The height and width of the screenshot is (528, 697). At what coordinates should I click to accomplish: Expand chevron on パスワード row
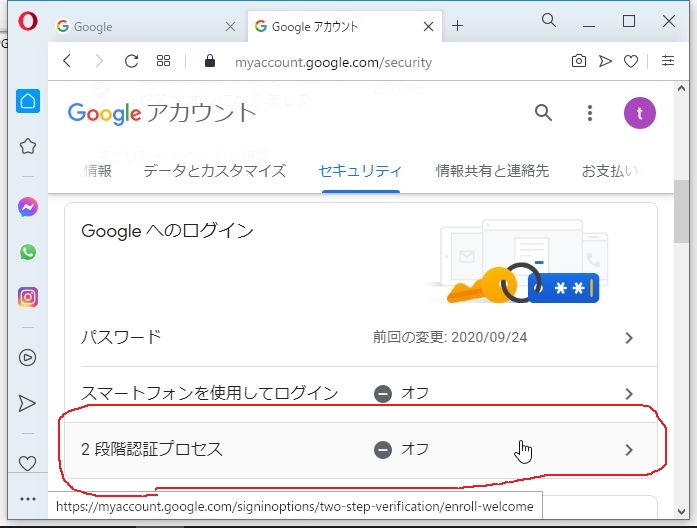(x=629, y=338)
